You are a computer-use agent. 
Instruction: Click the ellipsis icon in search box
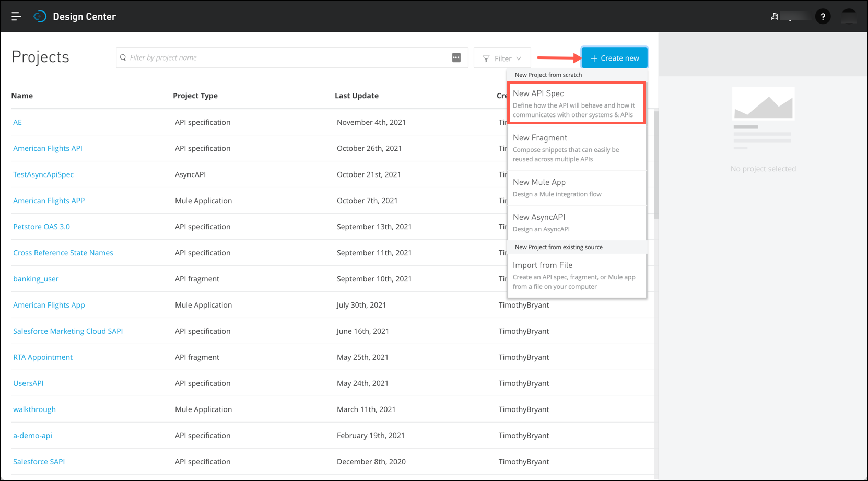(456, 57)
